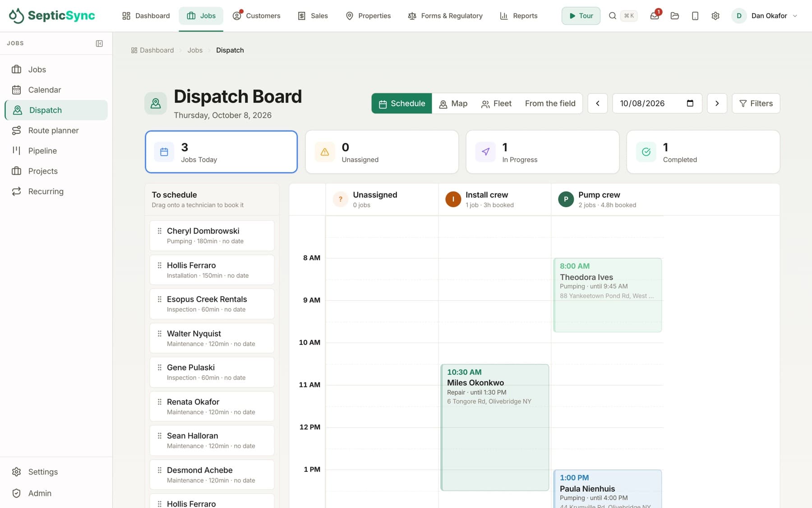This screenshot has height=508, width=812.
Task: Click drag handle for Sean Halloran
Action: tap(159, 435)
